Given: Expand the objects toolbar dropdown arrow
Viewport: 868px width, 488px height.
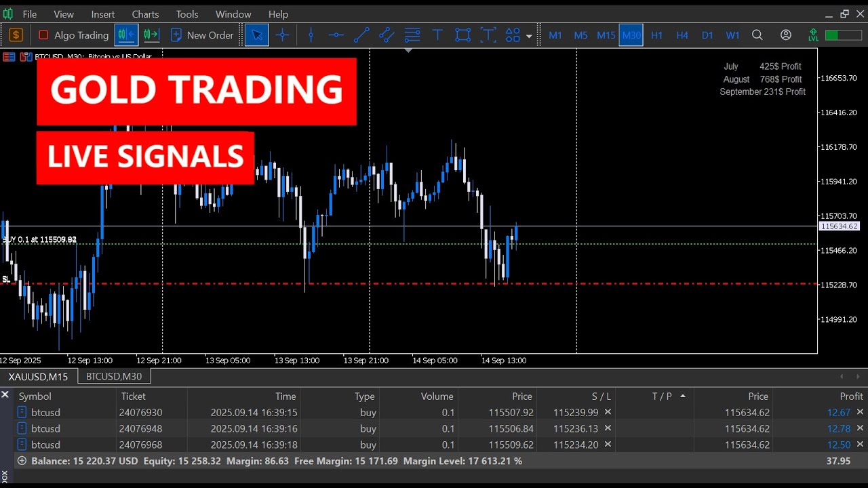Looking at the screenshot, I should click(529, 35).
